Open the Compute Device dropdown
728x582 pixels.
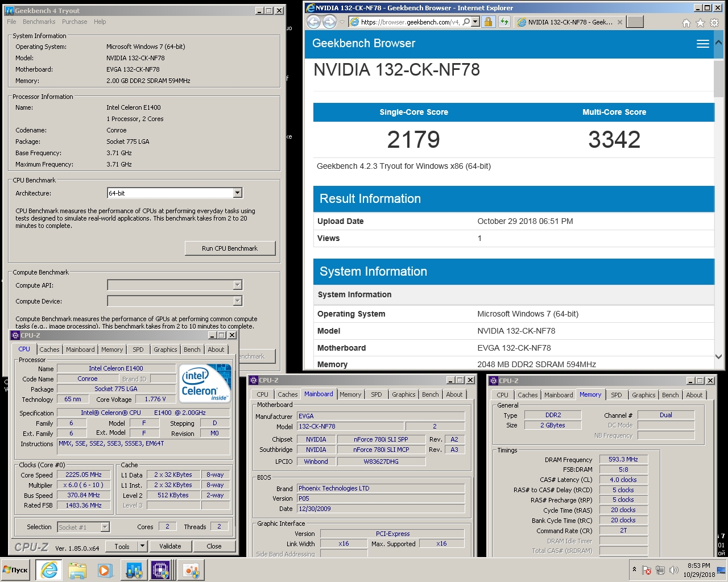point(237,301)
